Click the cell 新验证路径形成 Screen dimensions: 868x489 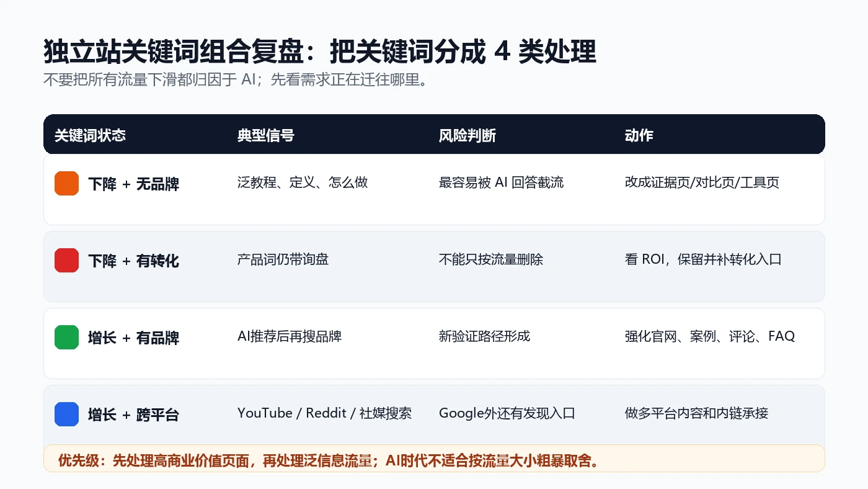pos(484,336)
